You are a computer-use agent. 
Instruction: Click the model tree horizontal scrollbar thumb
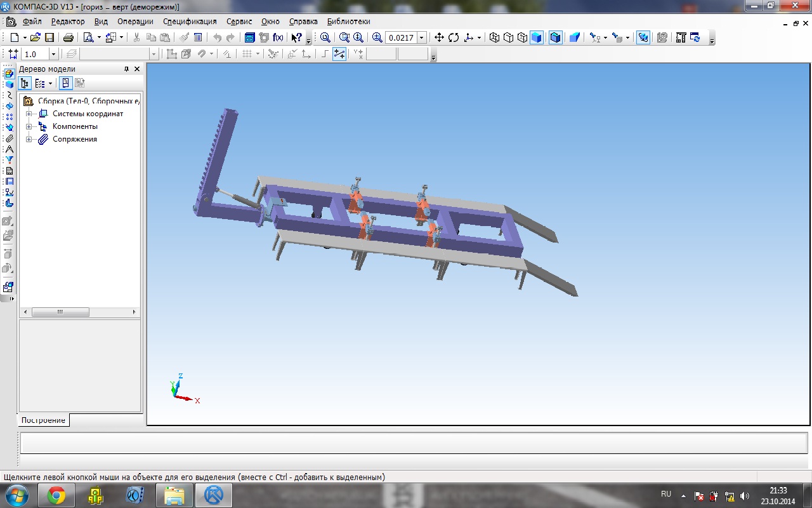point(60,312)
